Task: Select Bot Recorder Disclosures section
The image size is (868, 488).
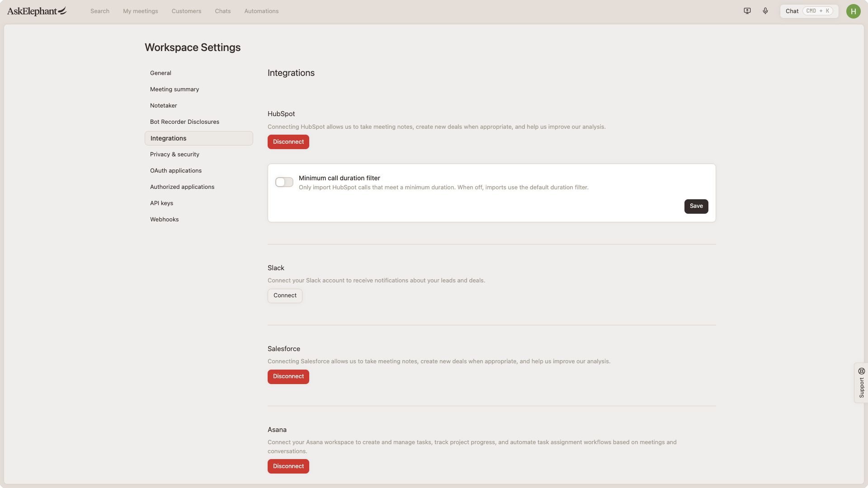Action: click(199, 122)
